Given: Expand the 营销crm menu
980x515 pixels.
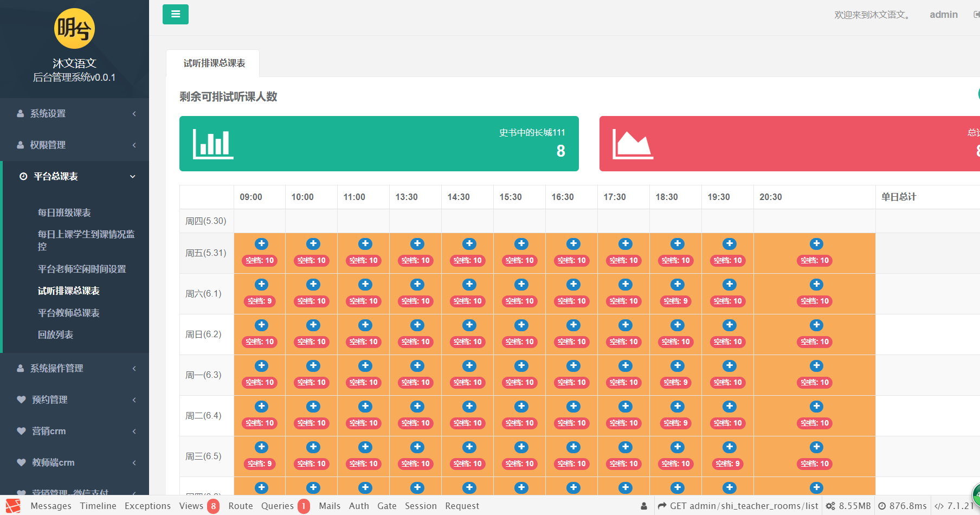Looking at the screenshot, I should [74, 431].
